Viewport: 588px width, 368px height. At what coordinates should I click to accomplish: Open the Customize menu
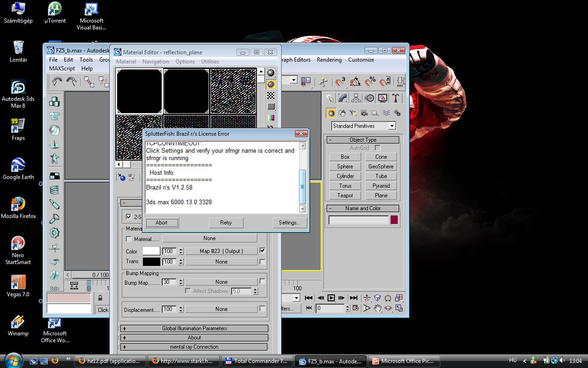coord(361,60)
